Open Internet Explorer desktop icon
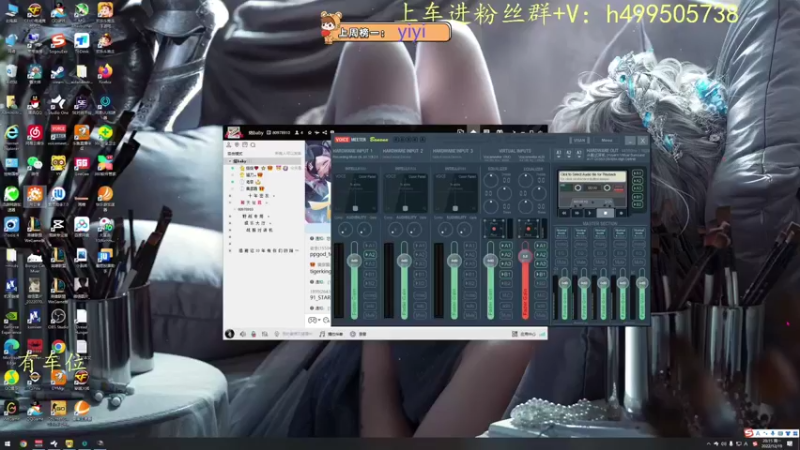The width and height of the screenshot is (800, 450). (11, 134)
